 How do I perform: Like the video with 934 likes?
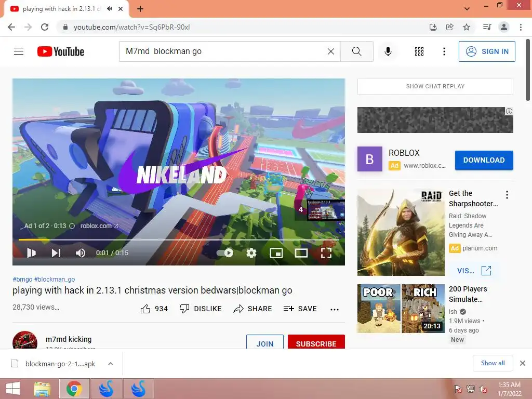coord(154,309)
